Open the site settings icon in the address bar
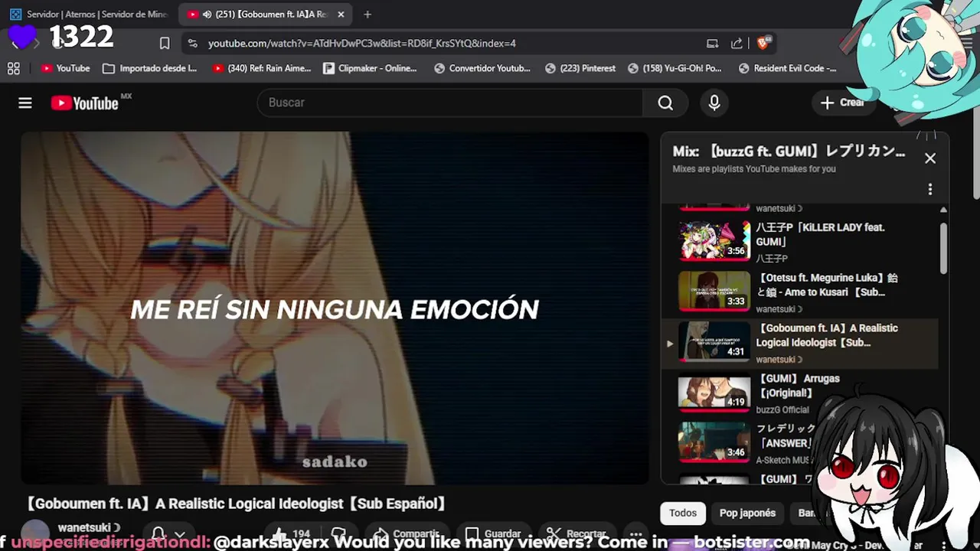Image resolution: width=980 pixels, height=551 pixels. click(192, 44)
